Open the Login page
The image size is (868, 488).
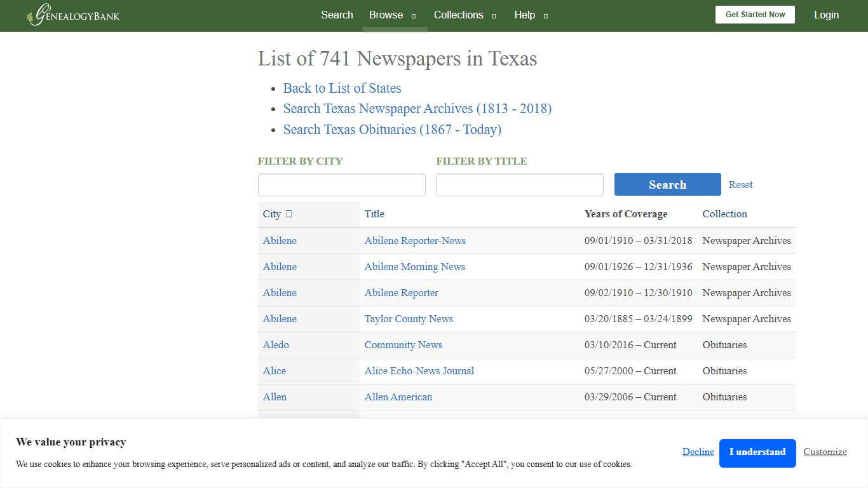point(826,15)
